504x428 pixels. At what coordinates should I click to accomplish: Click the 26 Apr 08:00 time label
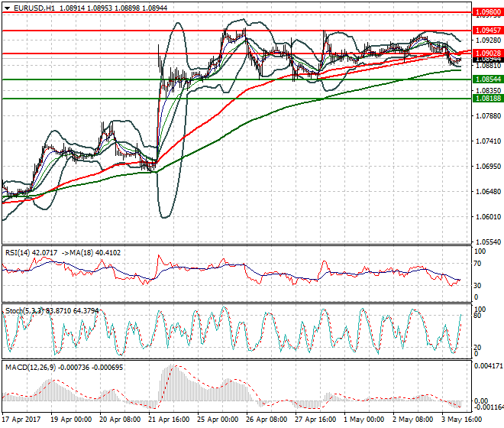[x=267, y=420]
